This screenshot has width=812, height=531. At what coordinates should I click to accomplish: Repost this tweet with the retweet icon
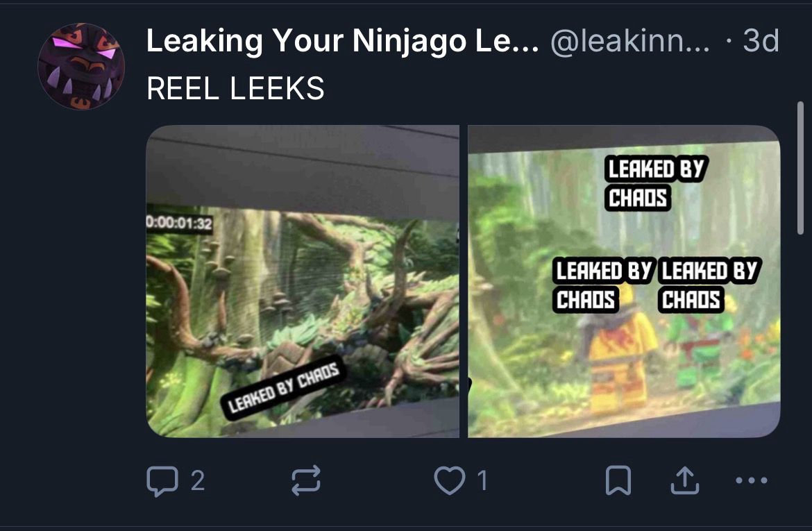pos(306,481)
